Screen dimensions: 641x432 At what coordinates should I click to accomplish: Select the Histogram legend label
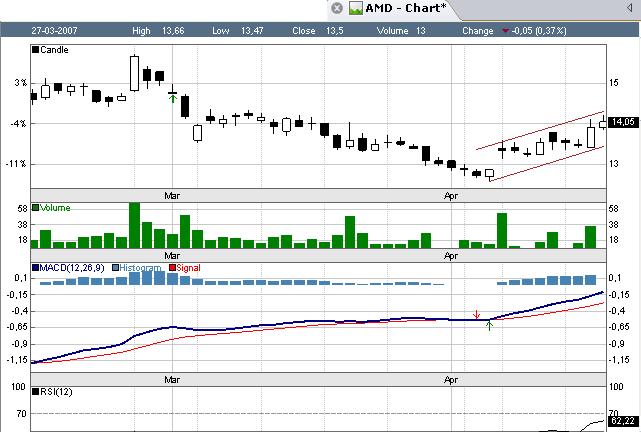140,268
